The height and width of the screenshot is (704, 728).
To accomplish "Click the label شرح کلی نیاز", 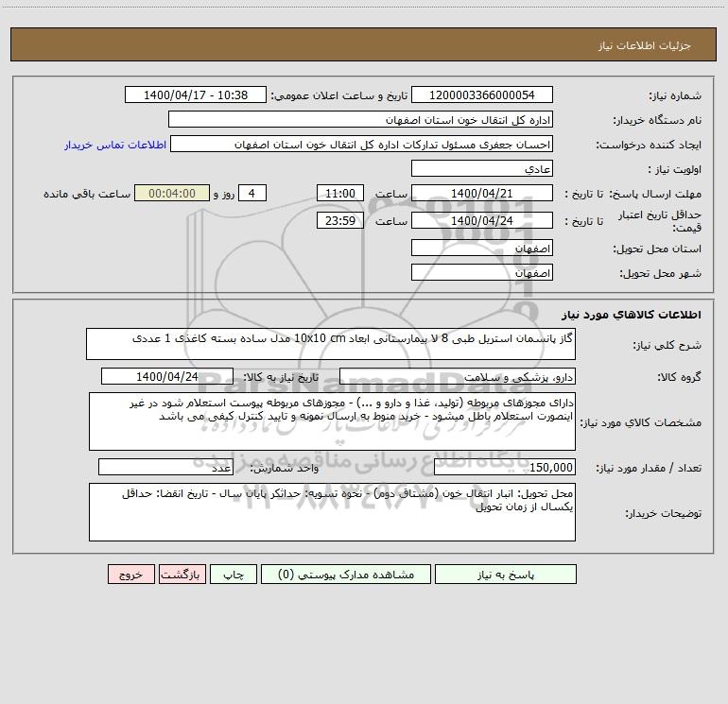I will click(667, 345).
